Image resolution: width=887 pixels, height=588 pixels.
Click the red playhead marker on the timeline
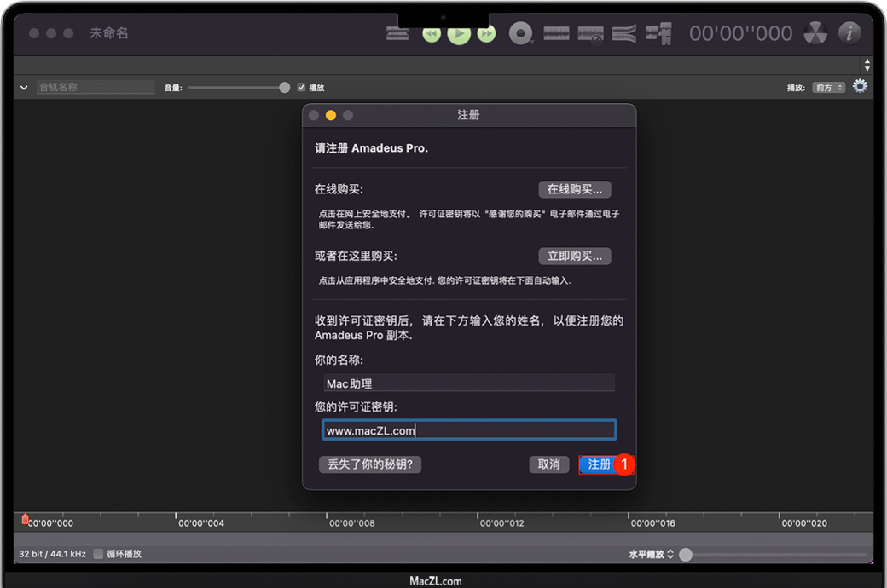25,519
